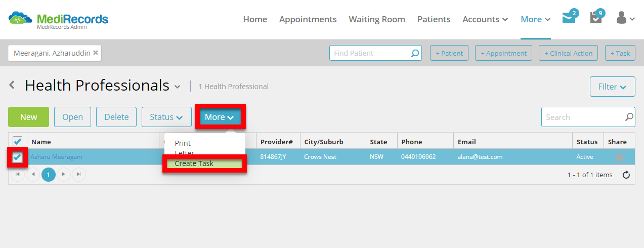Image resolution: width=644 pixels, height=248 pixels.
Task: Go to the first page of results
Action: pyautogui.click(x=18, y=175)
